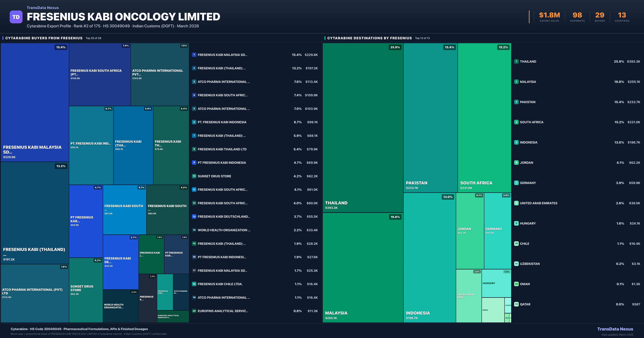Click rank badge 1 beside Fresenius Kabi Malaysia
Viewport: 644px width, 338px height.
[x=194, y=55]
